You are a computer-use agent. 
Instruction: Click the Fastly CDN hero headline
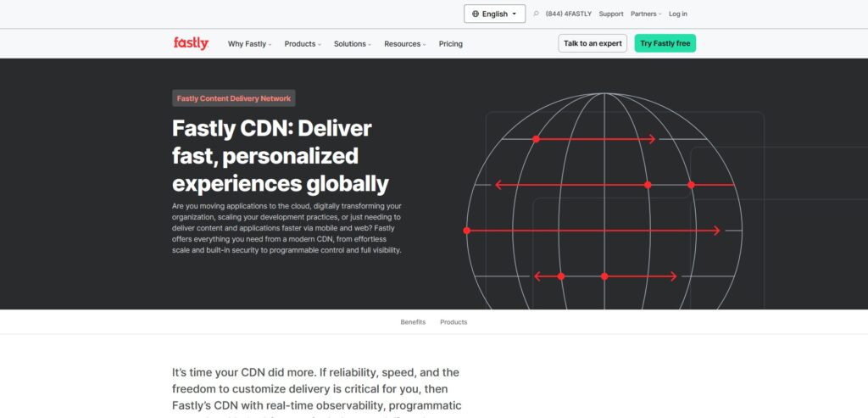281,156
